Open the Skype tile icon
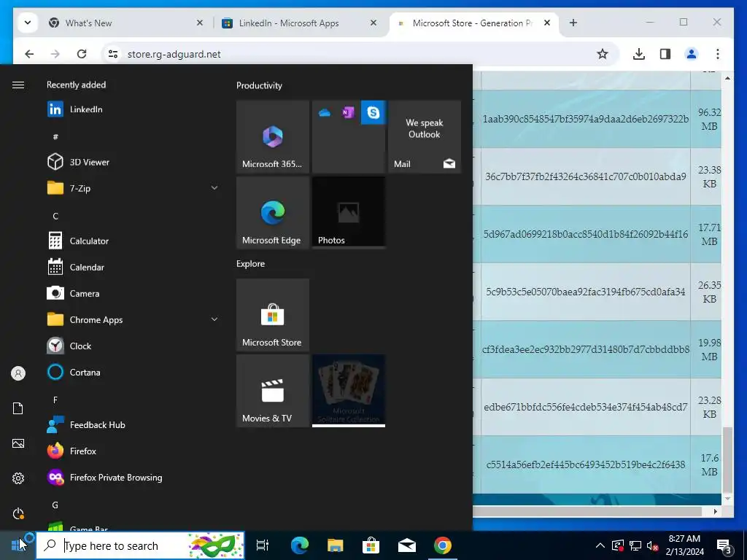 (x=373, y=112)
